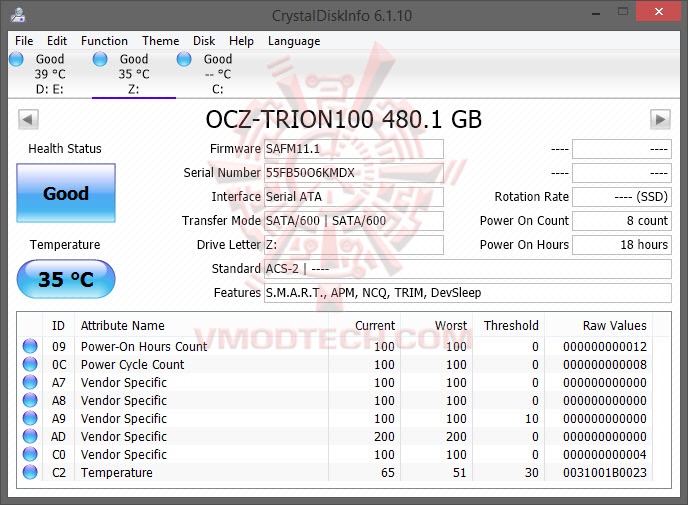This screenshot has height=505, width=688.
Task: Open the Language menu
Action: 294,41
